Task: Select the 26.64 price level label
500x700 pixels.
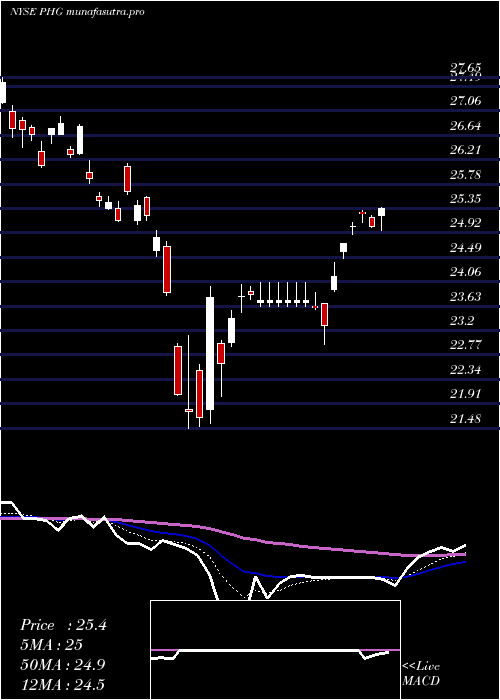Action: [x=466, y=126]
